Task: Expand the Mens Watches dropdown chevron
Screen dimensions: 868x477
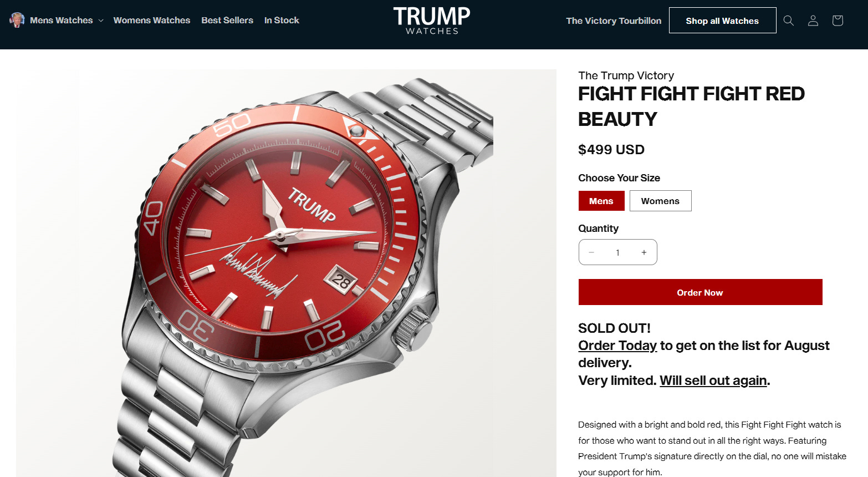Action: click(x=101, y=21)
